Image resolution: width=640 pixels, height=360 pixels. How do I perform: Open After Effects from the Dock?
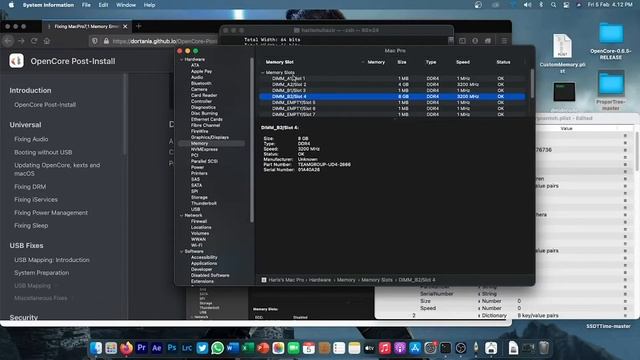pyautogui.click(x=157, y=348)
